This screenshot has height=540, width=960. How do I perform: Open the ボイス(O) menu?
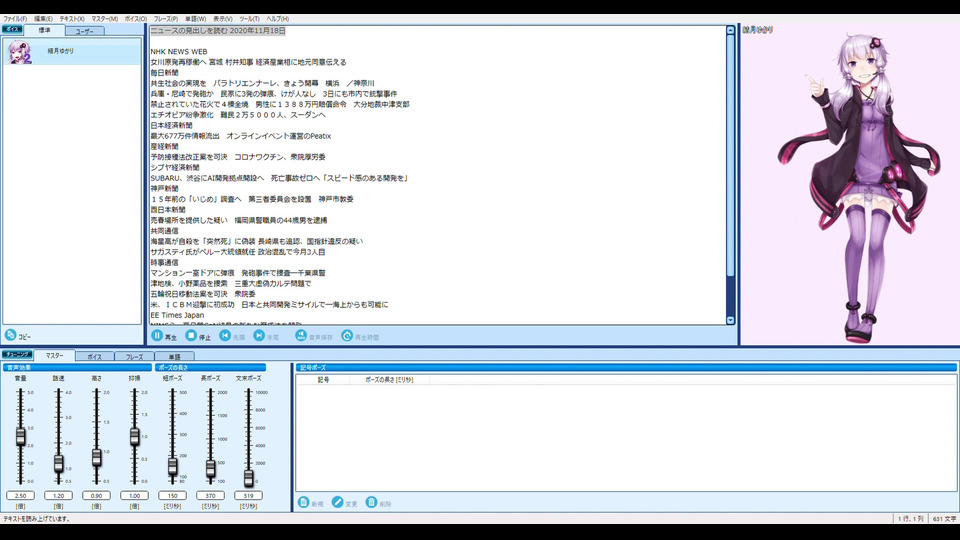pos(136,19)
